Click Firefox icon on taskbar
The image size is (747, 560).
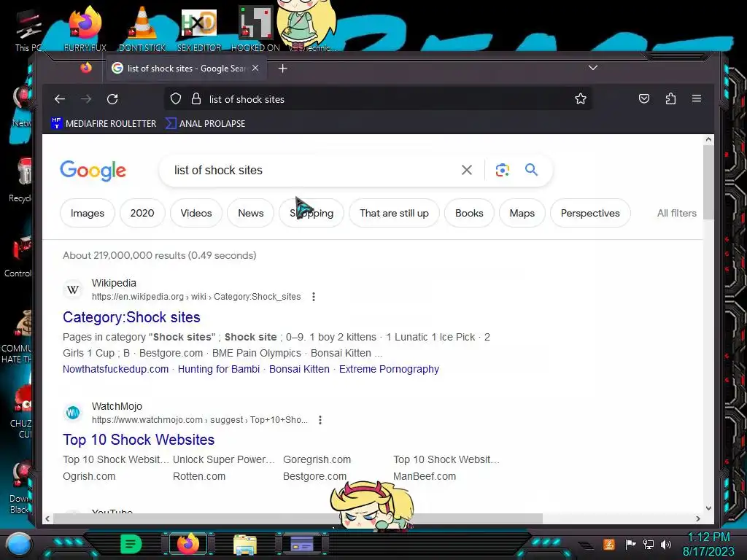click(188, 544)
